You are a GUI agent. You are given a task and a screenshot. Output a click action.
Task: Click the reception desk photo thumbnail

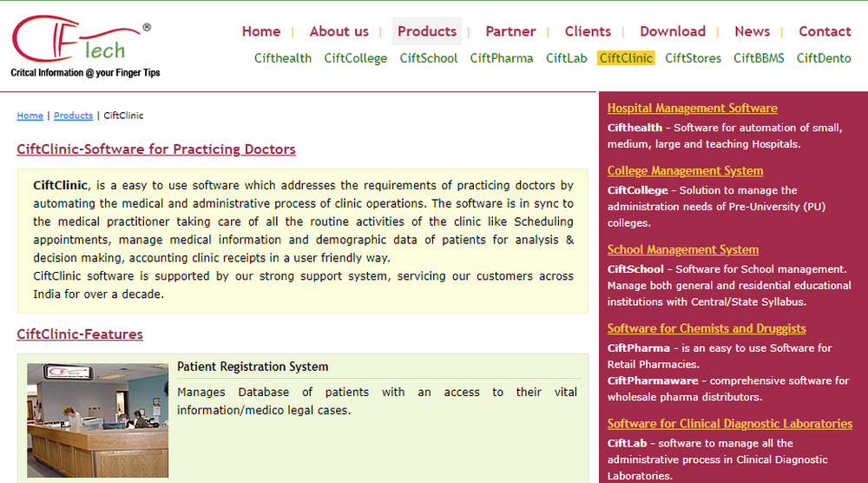pyautogui.click(x=97, y=420)
